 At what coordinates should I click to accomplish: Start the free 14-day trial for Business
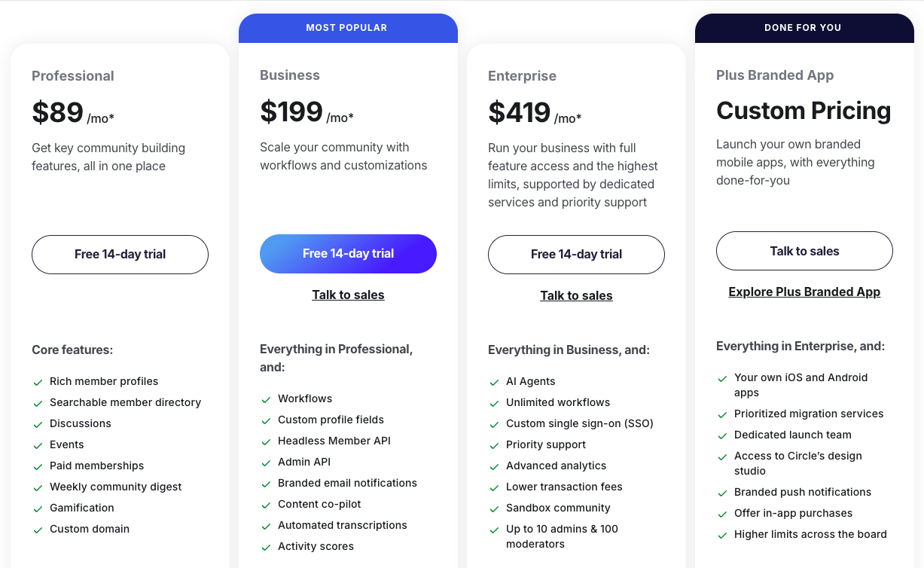pyautogui.click(x=348, y=254)
